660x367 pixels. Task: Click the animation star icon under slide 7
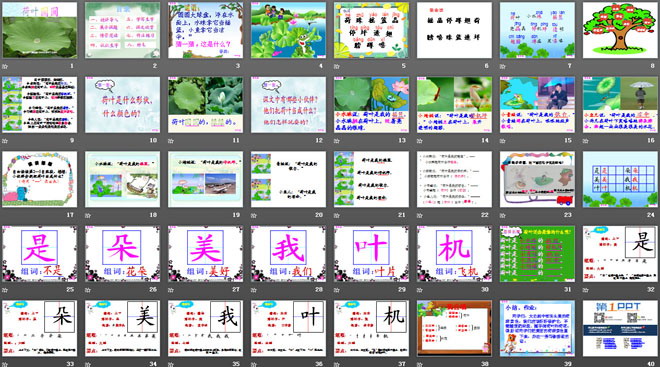pos(502,66)
